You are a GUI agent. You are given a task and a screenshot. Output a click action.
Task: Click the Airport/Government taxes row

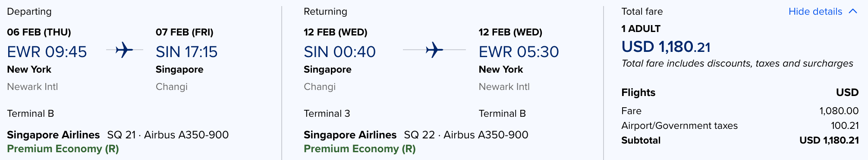[740, 126]
